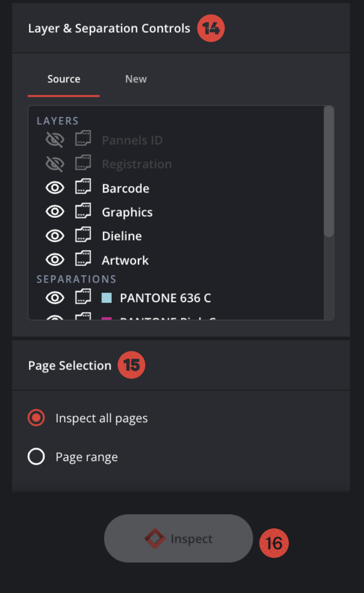Click the page icon next to Pannels ID
Screen dimensions: 364x593
[x=83, y=140]
